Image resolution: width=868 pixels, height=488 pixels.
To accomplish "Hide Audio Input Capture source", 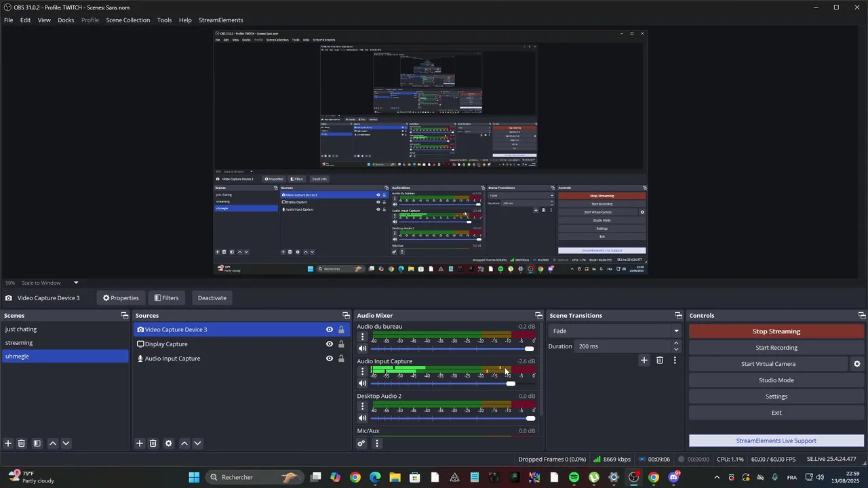I will (x=330, y=359).
